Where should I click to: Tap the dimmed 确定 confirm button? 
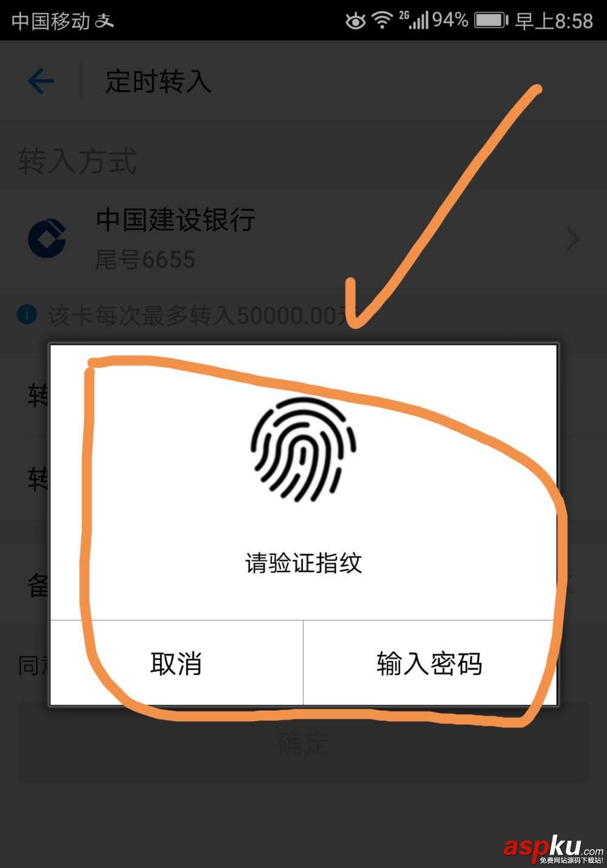click(x=303, y=742)
